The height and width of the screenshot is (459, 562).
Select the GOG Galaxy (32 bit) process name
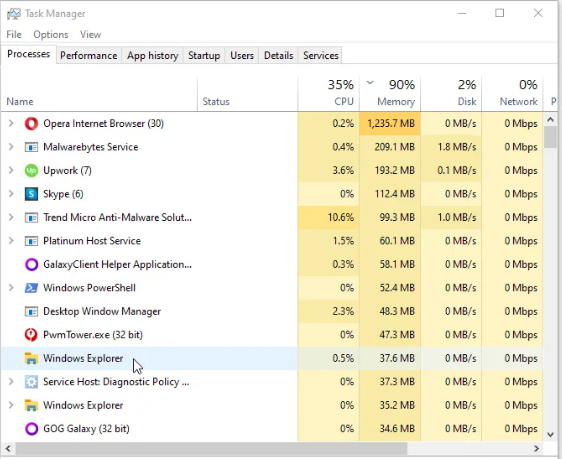(x=86, y=429)
